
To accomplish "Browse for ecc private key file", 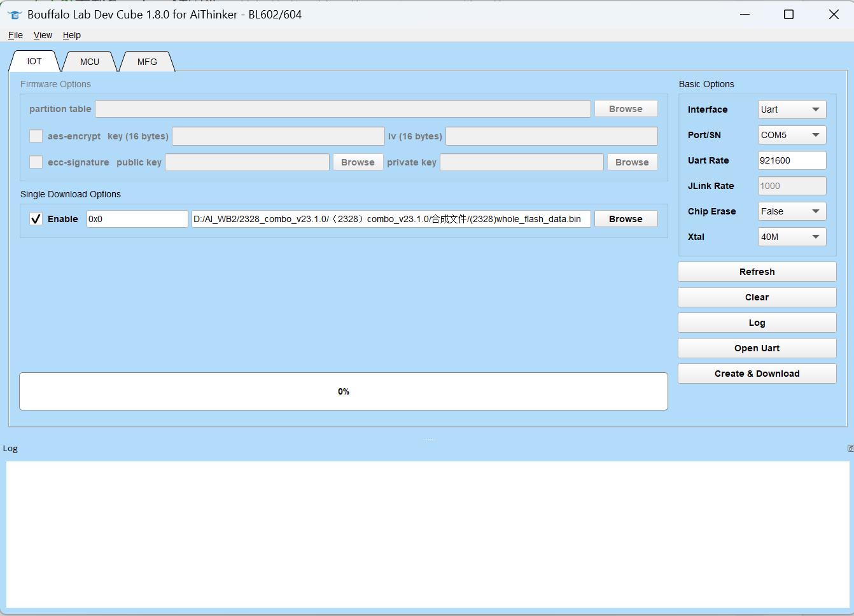I will point(633,162).
